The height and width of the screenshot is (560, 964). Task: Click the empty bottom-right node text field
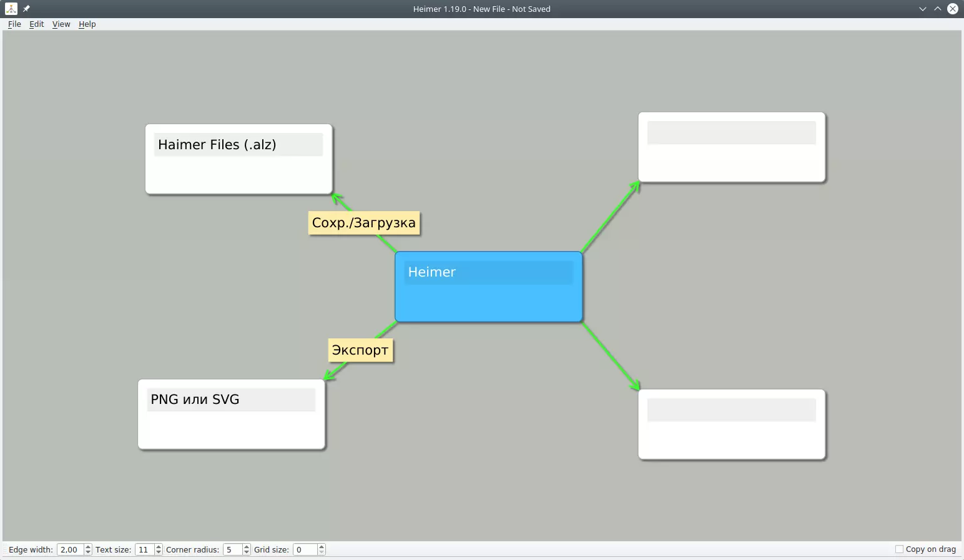731,410
